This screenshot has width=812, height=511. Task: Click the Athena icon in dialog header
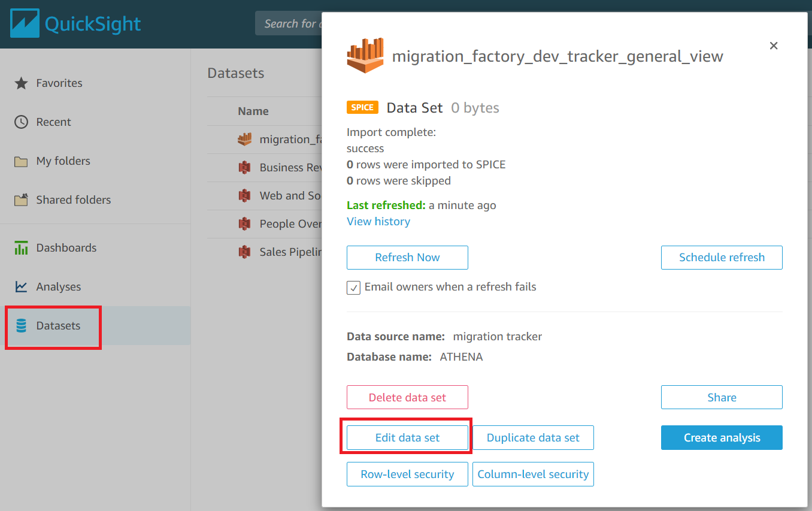365,55
